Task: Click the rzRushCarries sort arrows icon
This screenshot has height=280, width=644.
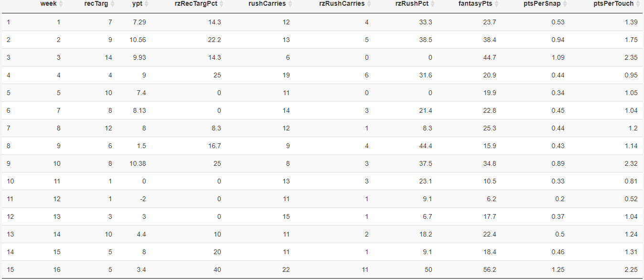Action: (369, 4)
